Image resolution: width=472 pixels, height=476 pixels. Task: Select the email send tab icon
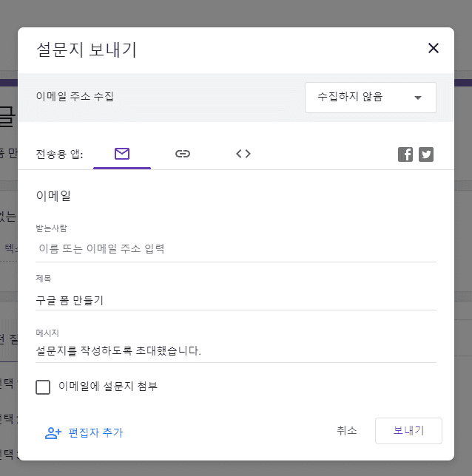pos(122,154)
